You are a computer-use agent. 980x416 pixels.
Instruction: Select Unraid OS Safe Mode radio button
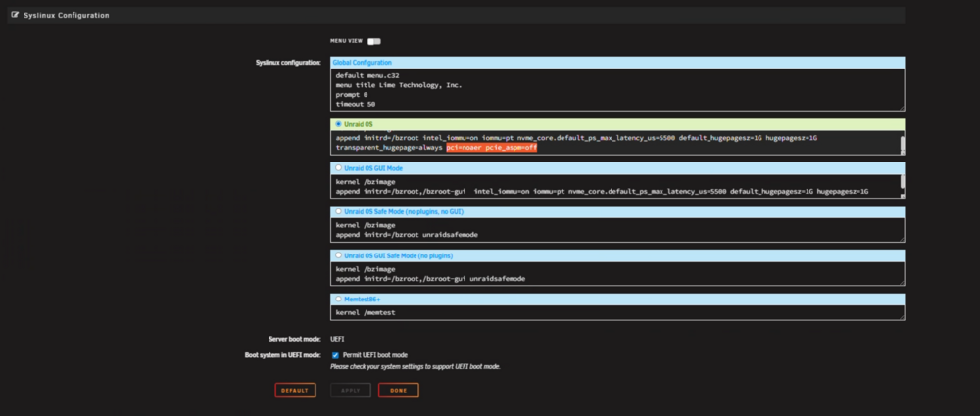pos(339,211)
